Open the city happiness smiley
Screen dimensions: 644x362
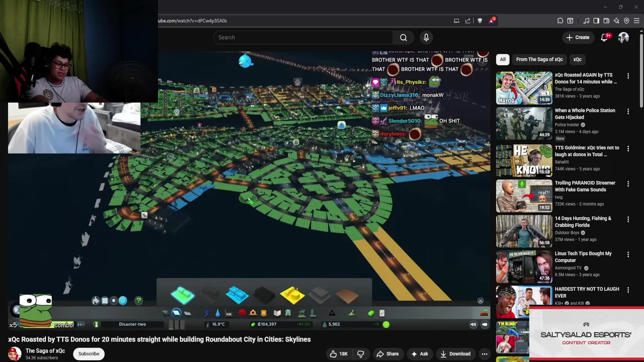pos(386,324)
